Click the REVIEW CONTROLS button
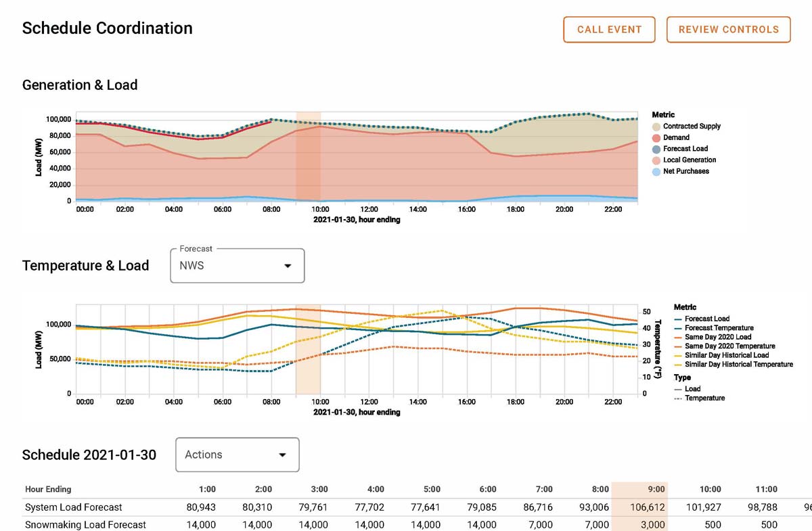 [x=728, y=30]
